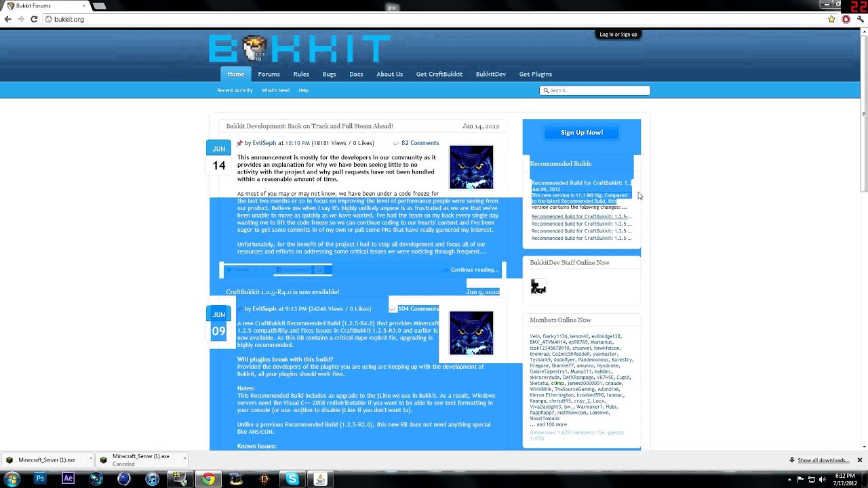Open the Docs nav tab

point(356,74)
